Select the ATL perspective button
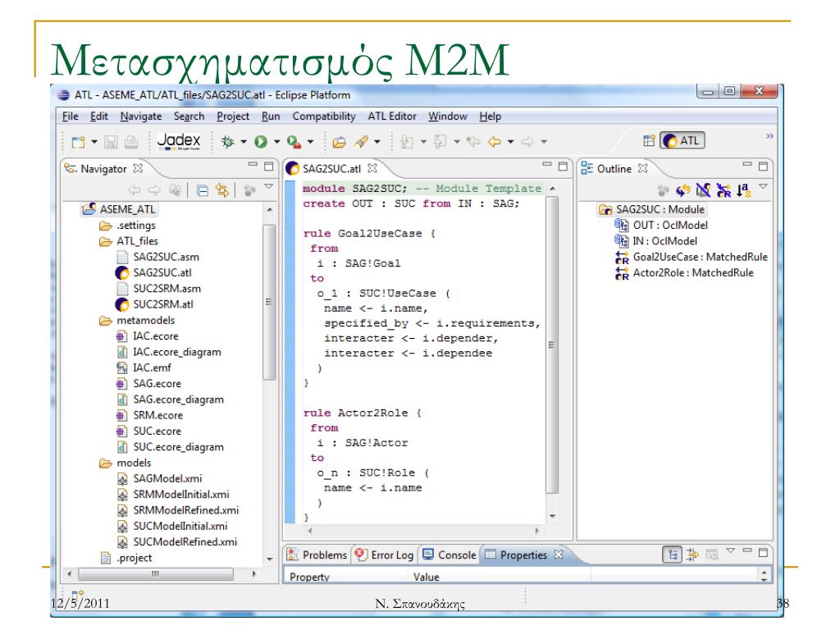 [682, 141]
